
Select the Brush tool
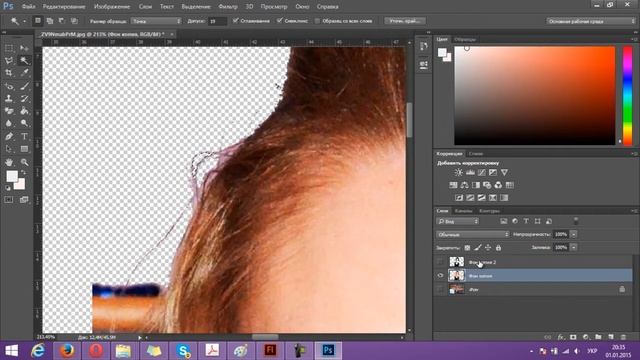24,86
